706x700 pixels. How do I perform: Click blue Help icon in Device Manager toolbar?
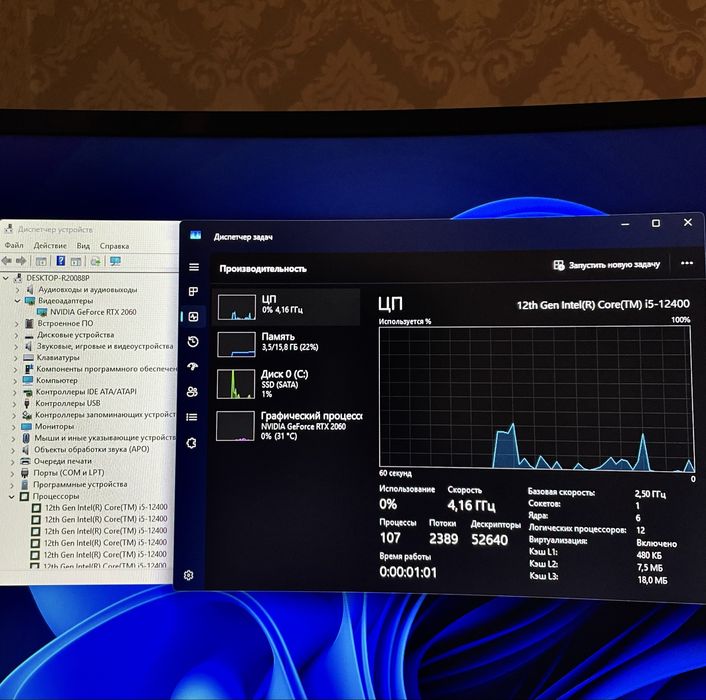(x=61, y=261)
